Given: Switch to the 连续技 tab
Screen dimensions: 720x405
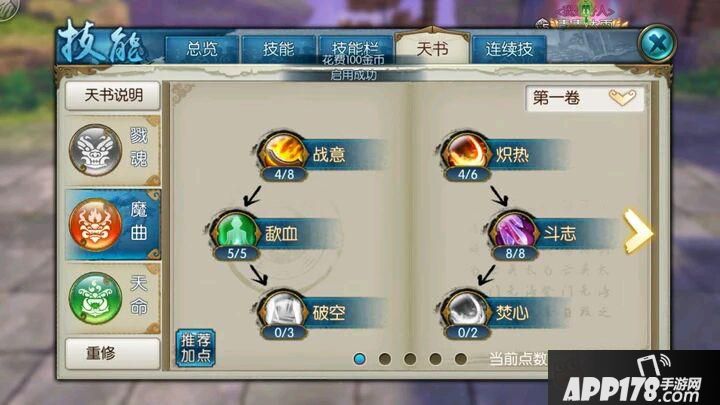Looking at the screenshot, I should 509,49.
